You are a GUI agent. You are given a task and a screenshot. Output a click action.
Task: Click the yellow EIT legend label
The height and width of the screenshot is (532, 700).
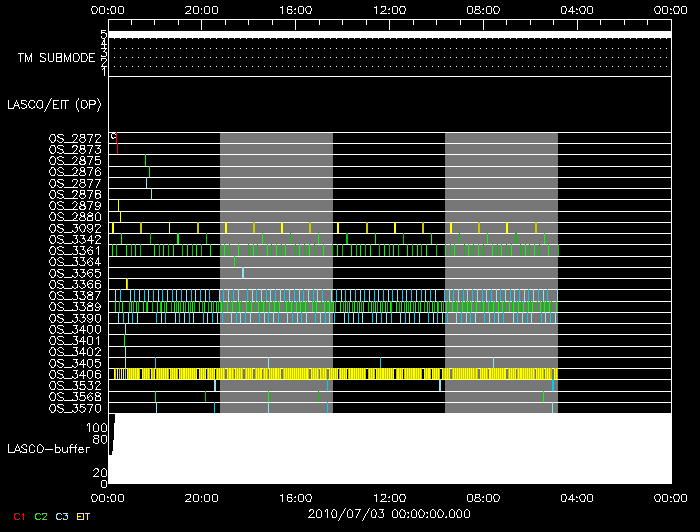(83, 516)
